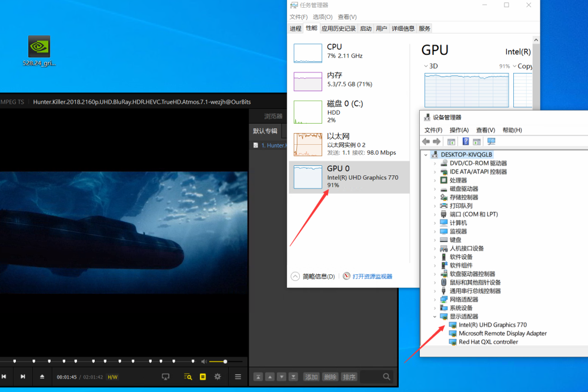Open Device Manager 操作(A) menu
The height and width of the screenshot is (392, 588).
459,130
